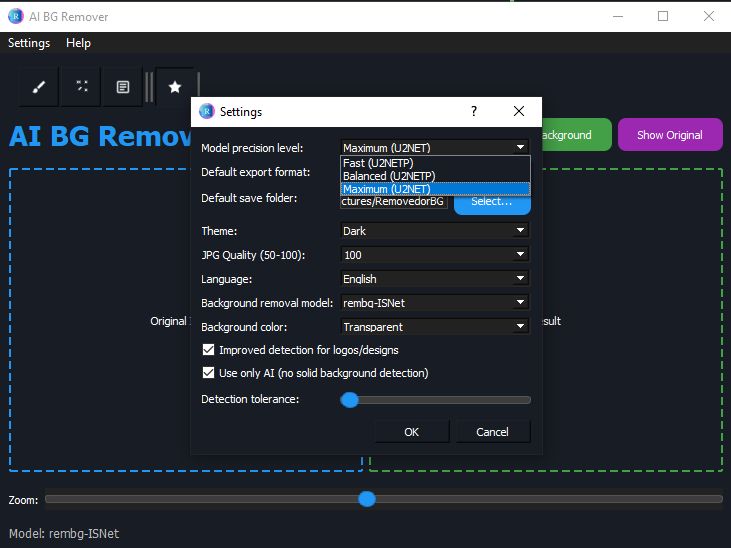Close the Settings dialog with X
This screenshot has height=548, width=731.
pyautogui.click(x=519, y=112)
